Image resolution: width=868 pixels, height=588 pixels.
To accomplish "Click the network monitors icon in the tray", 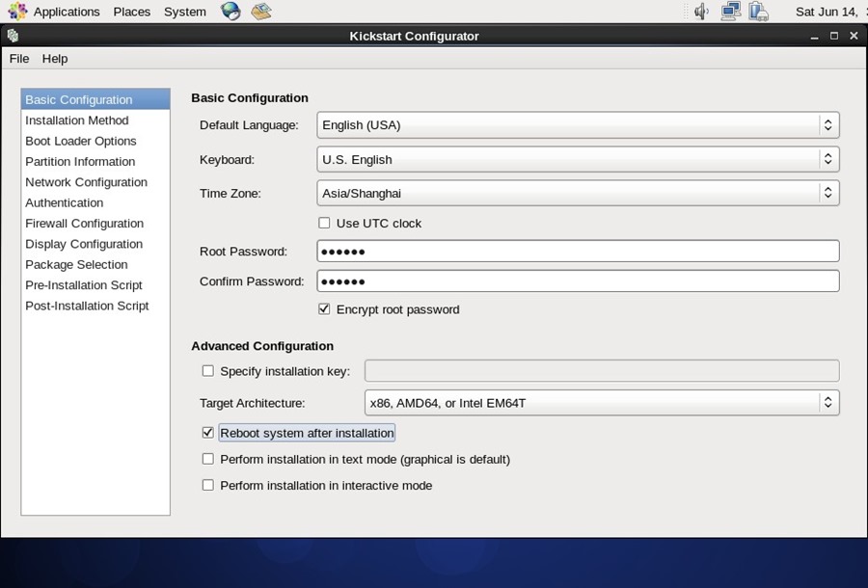I will [x=730, y=11].
